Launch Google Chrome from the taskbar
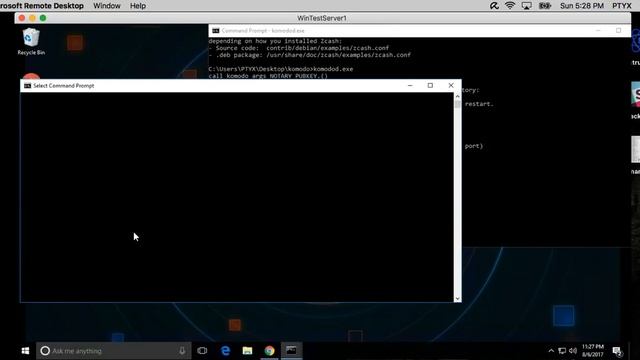The image size is (640, 360). [x=269, y=351]
